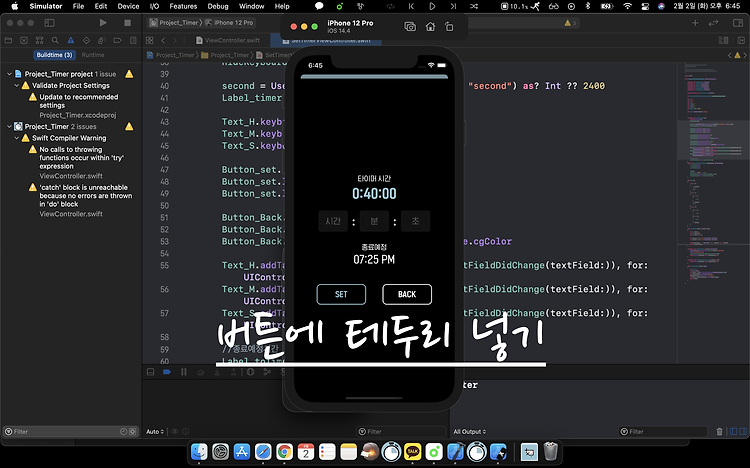
Task: Stop the running Xcode scheme
Action: click(127, 22)
